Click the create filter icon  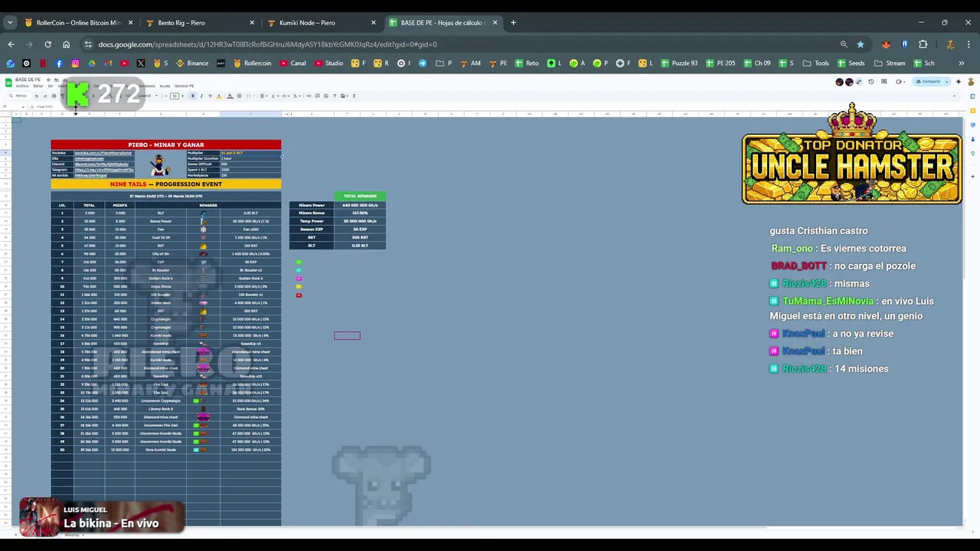pyautogui.click(x=335, y=96)
